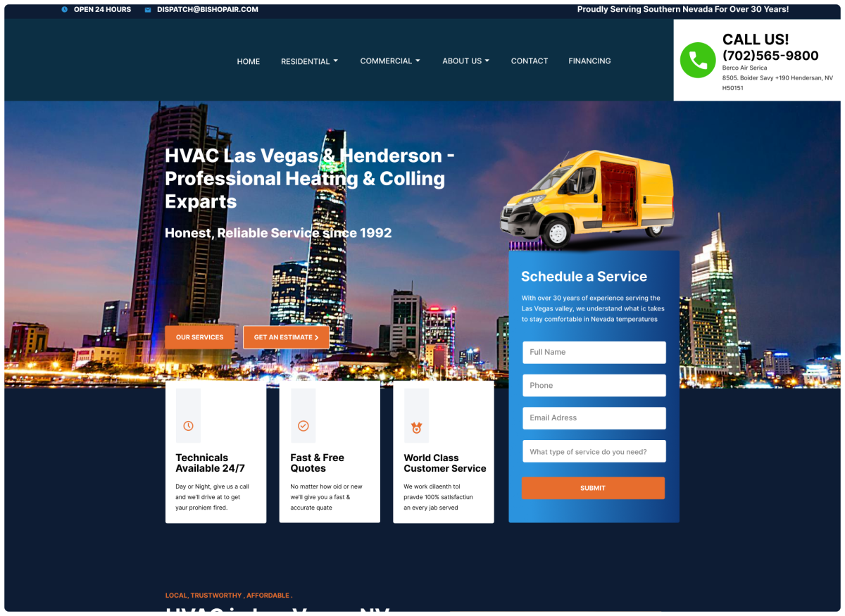The image size is (845, 616).
Task: Click the green phone call icon
Action: coord(697,61)
